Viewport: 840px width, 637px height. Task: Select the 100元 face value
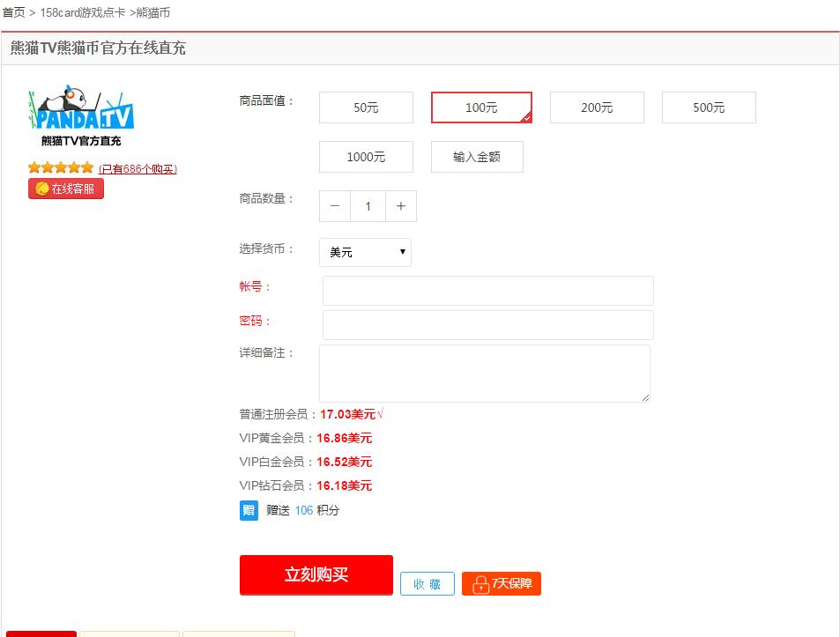[x=481, y=107]
